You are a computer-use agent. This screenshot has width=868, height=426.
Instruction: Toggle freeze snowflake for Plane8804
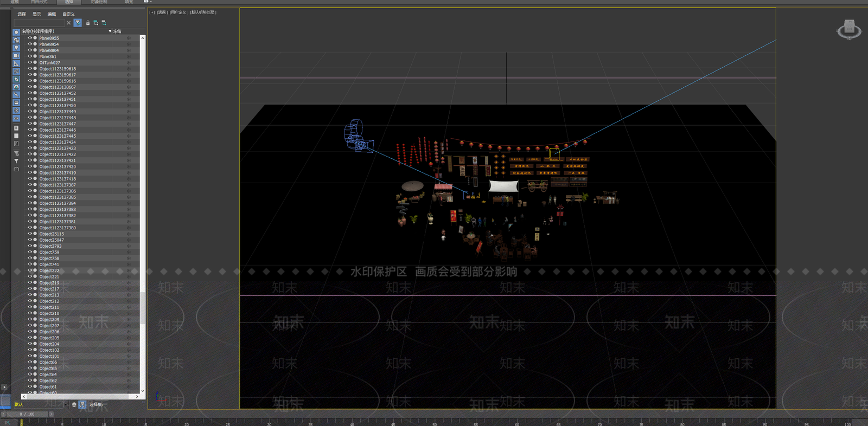coord(129,50)
